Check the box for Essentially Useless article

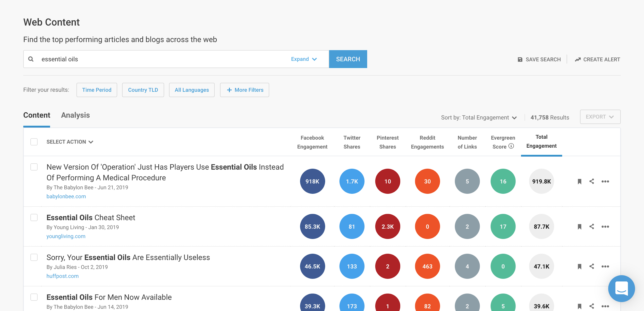click(x=34, y=257)
